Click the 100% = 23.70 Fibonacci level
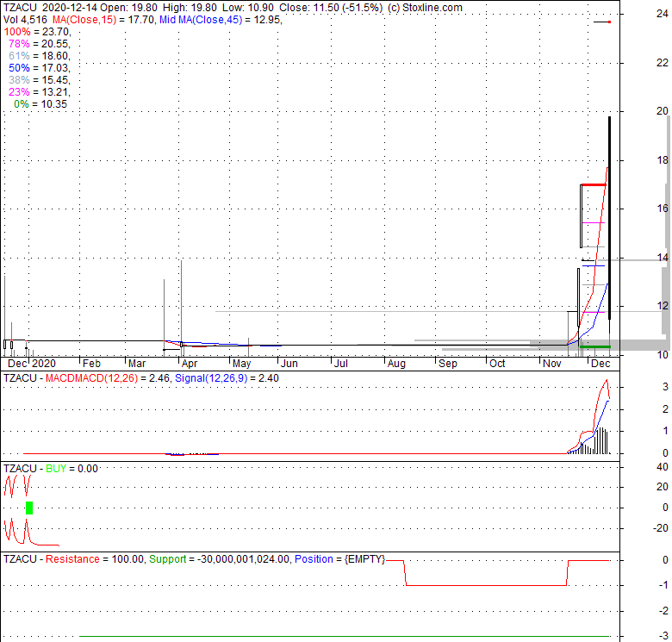This screenshot has width=672, height=642. point(37,32)
